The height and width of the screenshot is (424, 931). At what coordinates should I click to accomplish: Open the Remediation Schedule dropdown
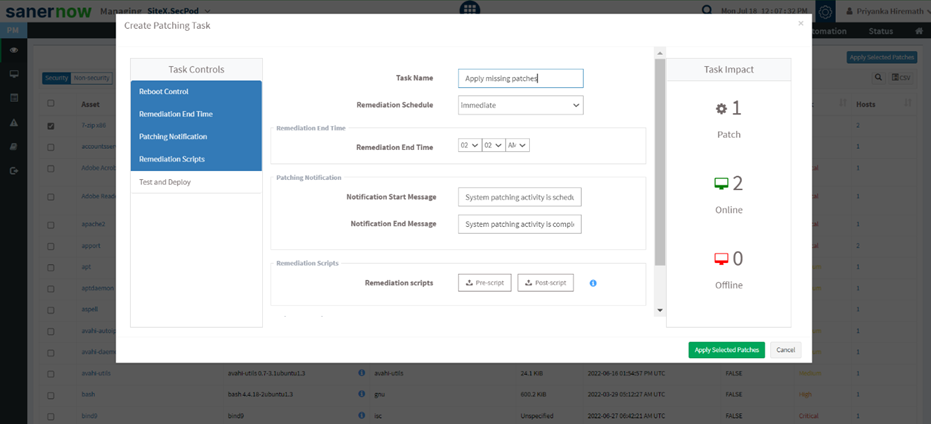coord(521,105)
